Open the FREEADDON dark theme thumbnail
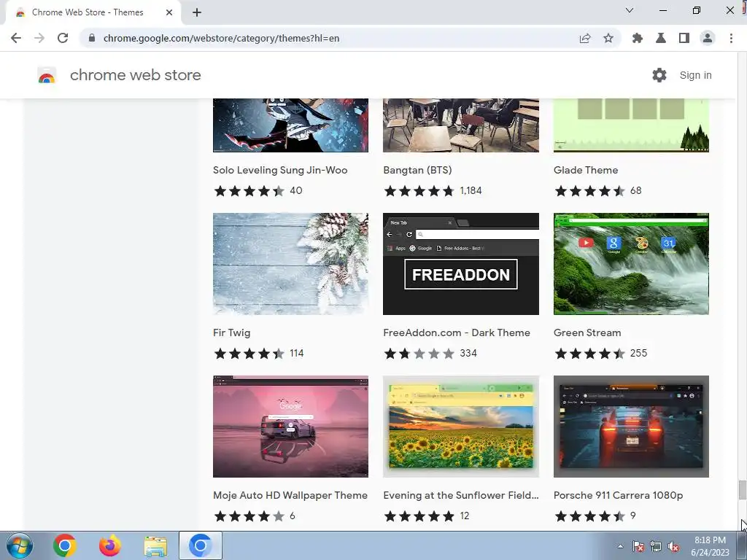This screenshot has width=747, height=560. [x=461, y=264]
